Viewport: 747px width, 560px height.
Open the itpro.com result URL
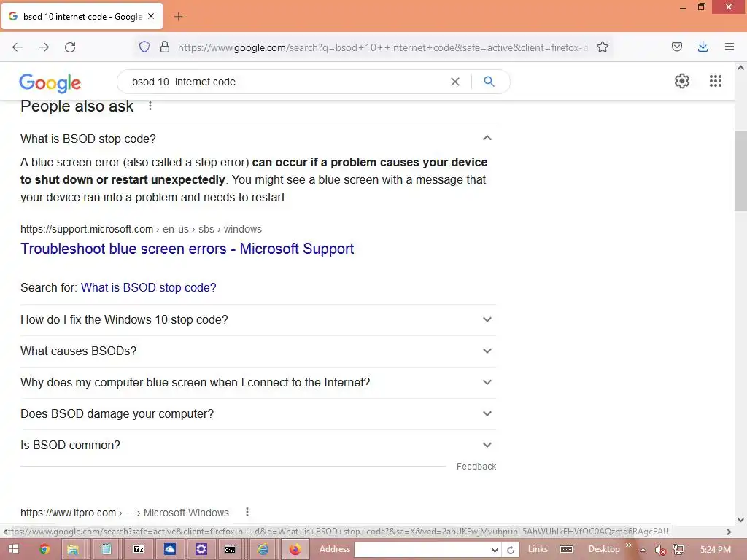(x=124, y=513)
